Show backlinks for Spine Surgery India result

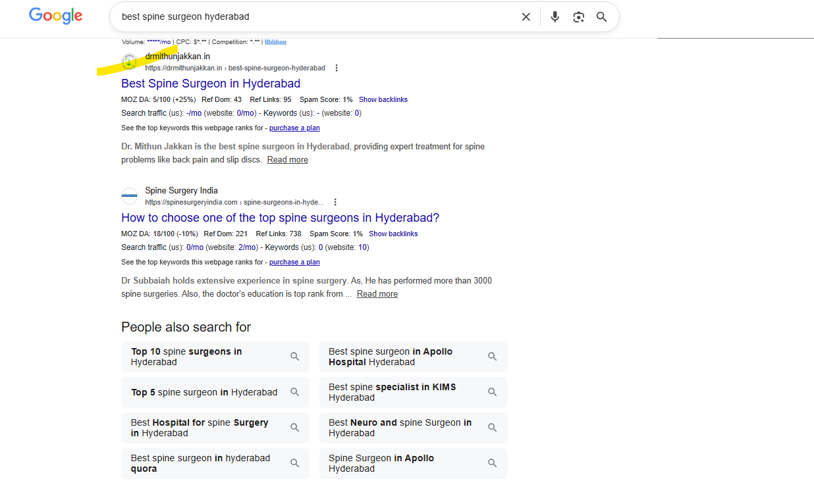click(393, 234)
